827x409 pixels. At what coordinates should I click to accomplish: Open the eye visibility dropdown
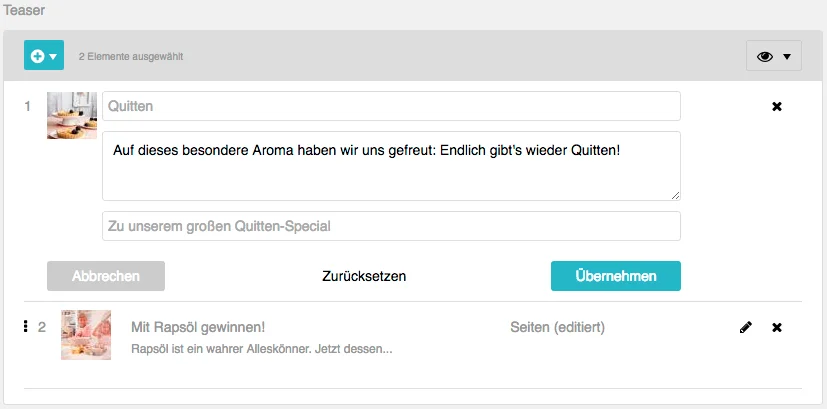tap(773, 56)
